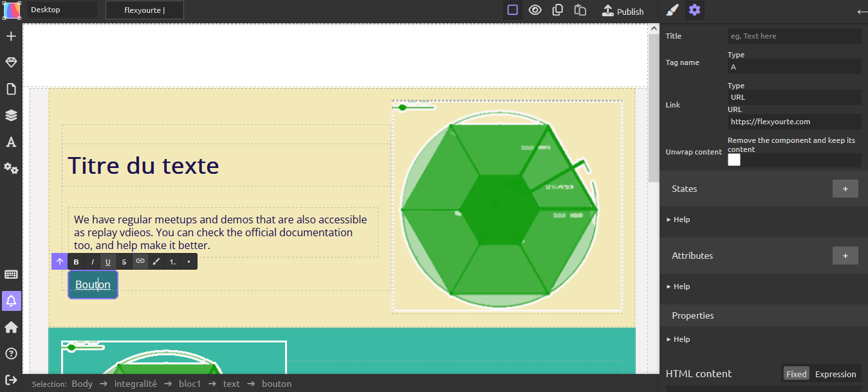Add a new attribute with plus button
Screen dimensions: 868x392
click(845, 256)
